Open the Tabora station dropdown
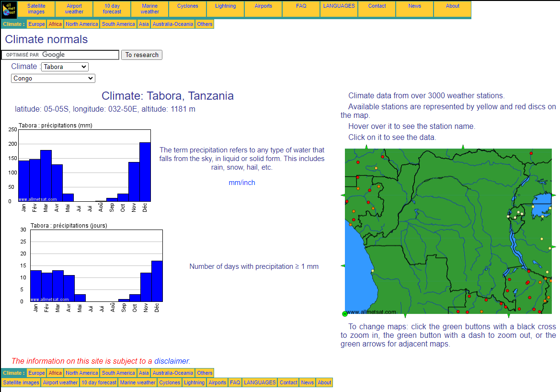560x392 pixels. coord(65,67)
